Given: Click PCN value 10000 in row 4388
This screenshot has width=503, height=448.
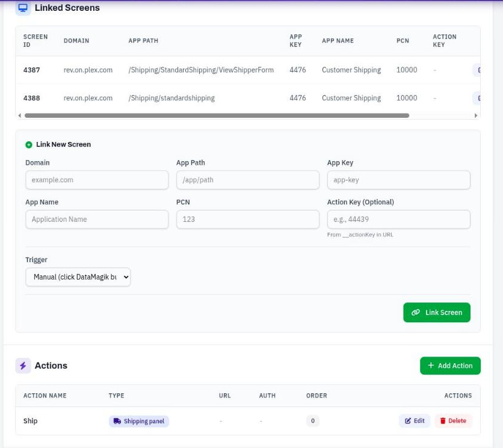Looking at the screenshot, I should 407,98.
